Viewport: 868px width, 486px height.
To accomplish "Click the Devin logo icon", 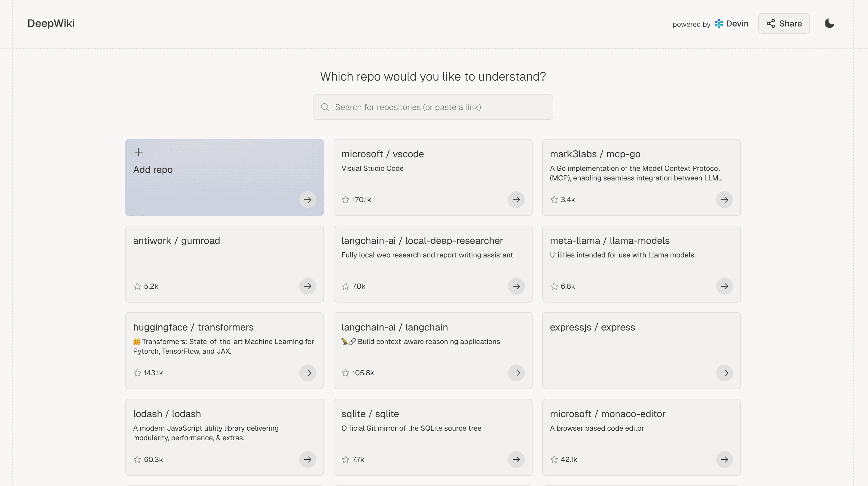I will pyautogui.click(x=719, y=24).
